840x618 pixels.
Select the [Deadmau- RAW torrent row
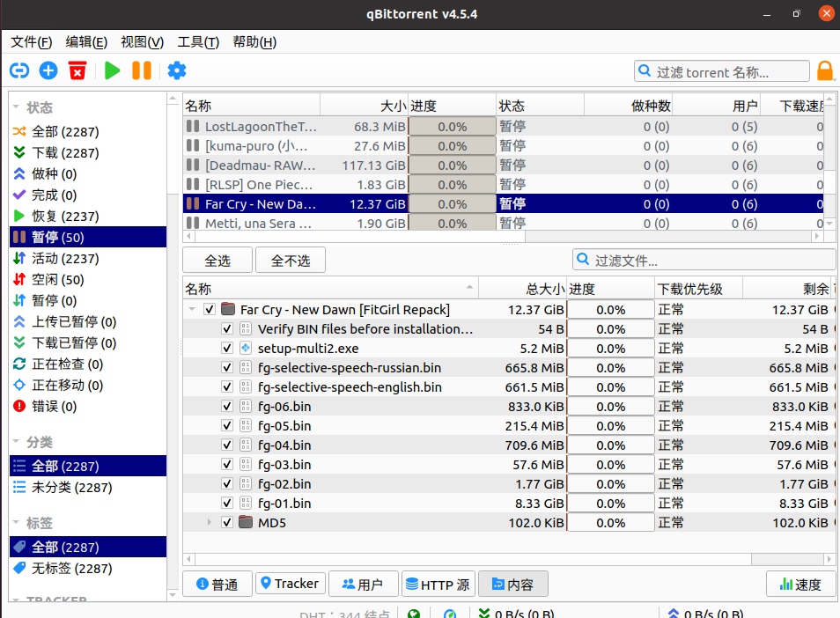pyautogui.click(x=504, y=165)
